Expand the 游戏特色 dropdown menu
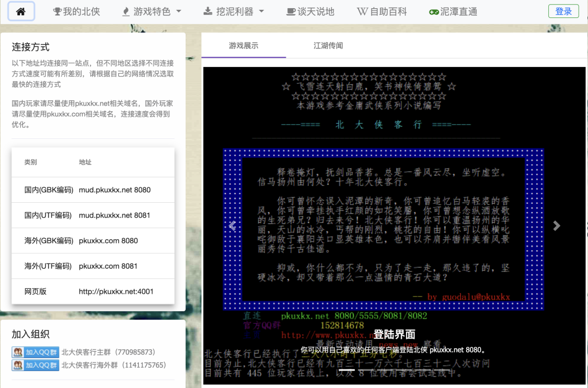This screenshot has width=588, height=388. 150,11
